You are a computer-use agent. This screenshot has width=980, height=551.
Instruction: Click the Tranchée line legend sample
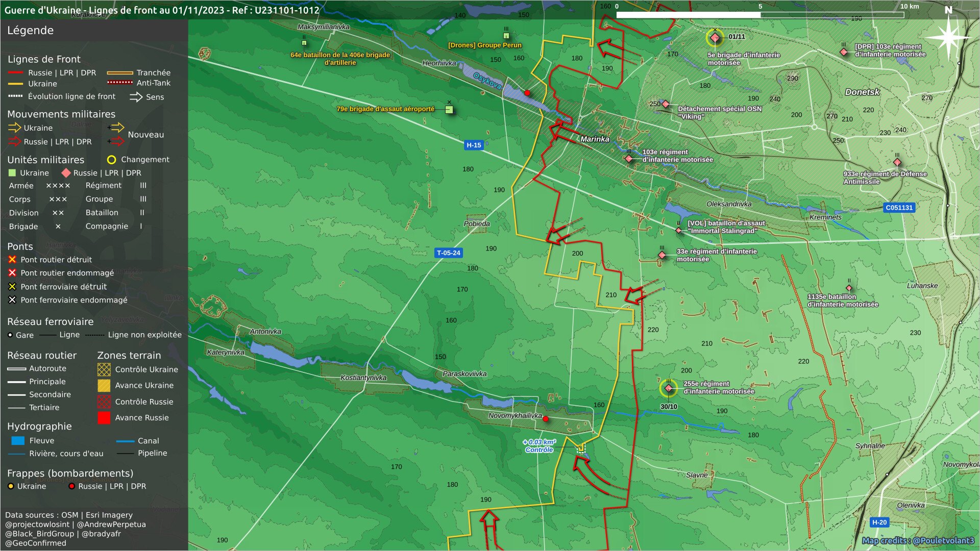click(x=120, y=73)
